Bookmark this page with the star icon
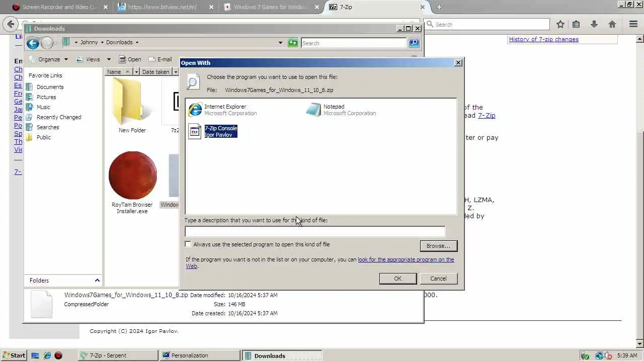The image size is (644, 362). click(x=560, y=24)
